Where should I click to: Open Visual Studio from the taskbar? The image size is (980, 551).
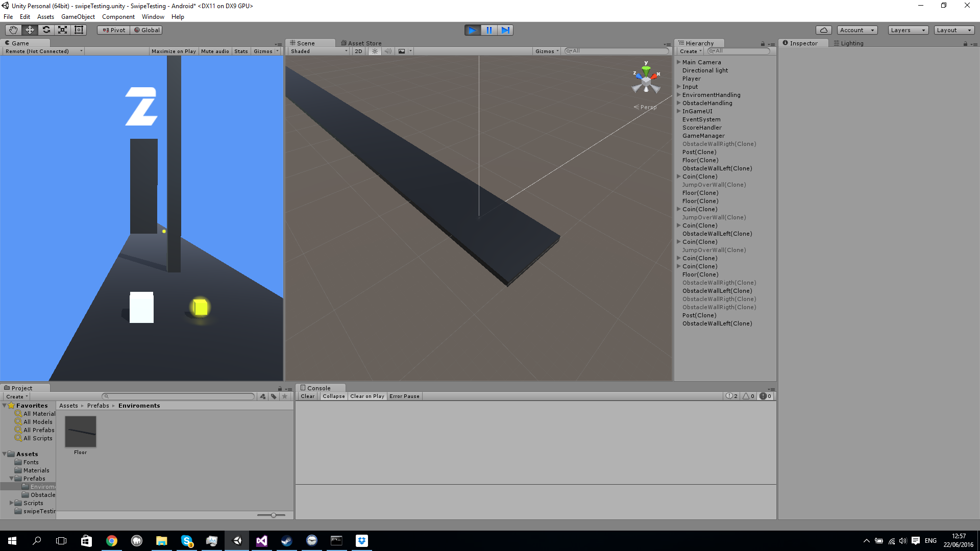click(261, 541)
